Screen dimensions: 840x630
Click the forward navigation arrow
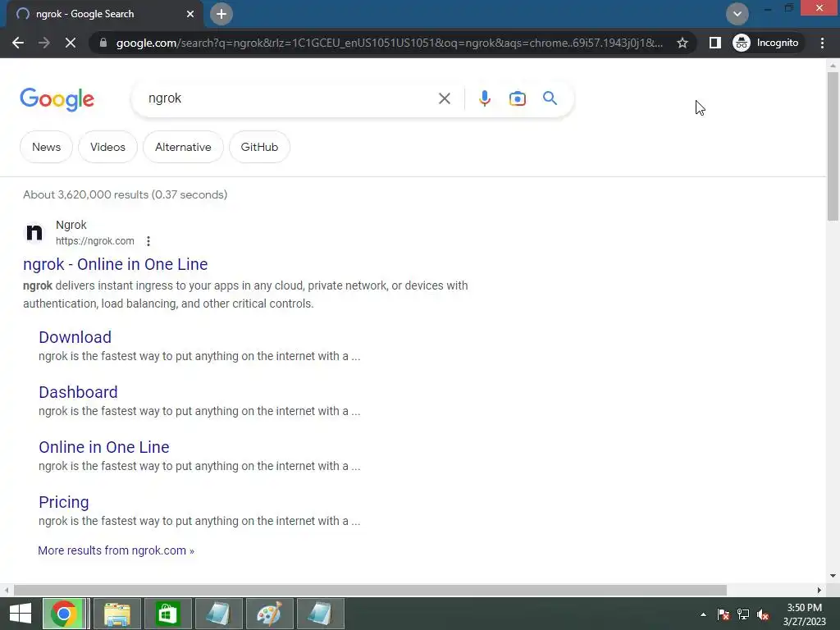44,43
